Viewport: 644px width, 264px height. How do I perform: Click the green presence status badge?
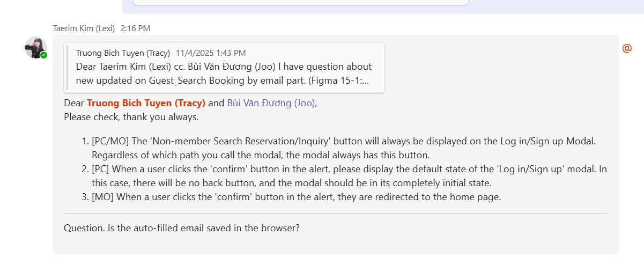[x=44, y=55]
